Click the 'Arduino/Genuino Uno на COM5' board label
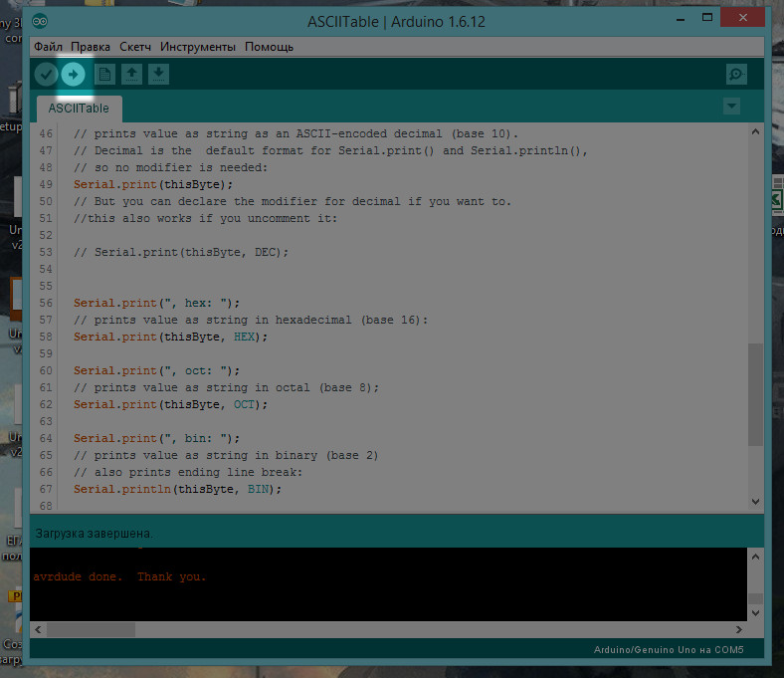Screen dimensions: 784x678 (x=669, y=649)
